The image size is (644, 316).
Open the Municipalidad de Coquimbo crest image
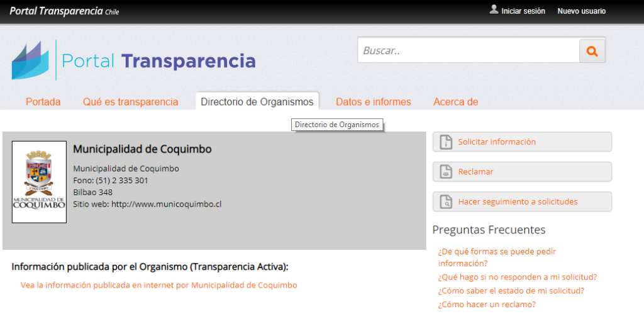click(39, 182)
